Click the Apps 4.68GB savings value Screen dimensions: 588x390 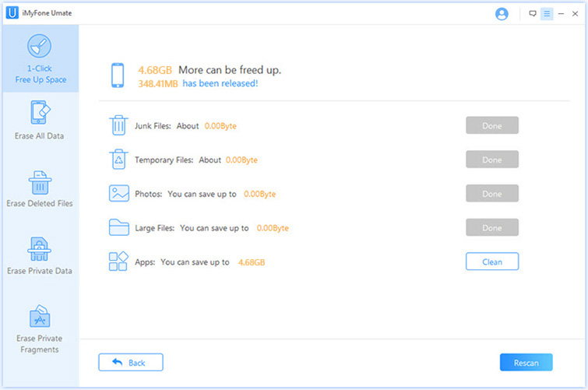(252, 262)
